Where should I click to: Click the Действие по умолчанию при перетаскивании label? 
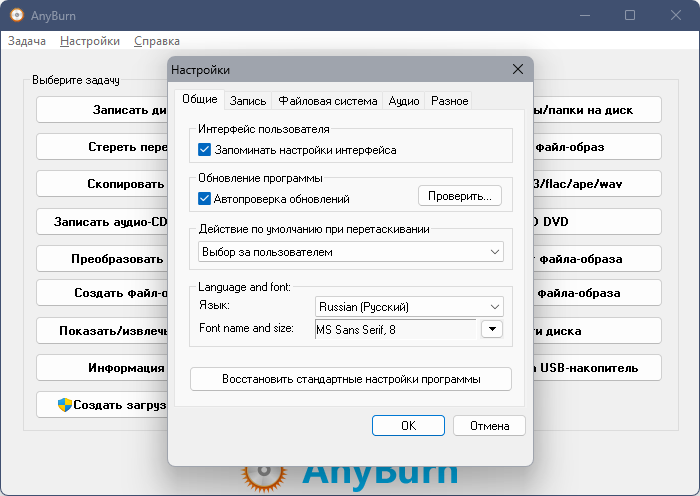(x=314, y=229)
